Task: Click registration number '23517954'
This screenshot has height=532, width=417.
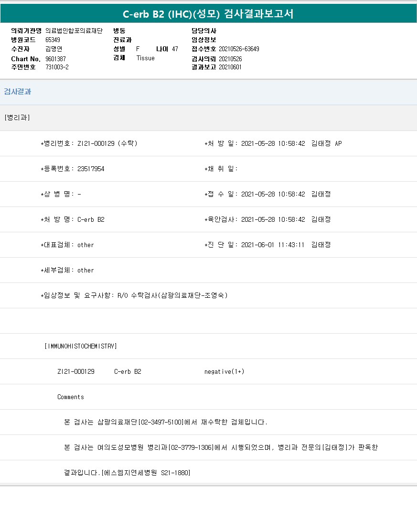Action: pyautogui.click(x=91, y=169)
